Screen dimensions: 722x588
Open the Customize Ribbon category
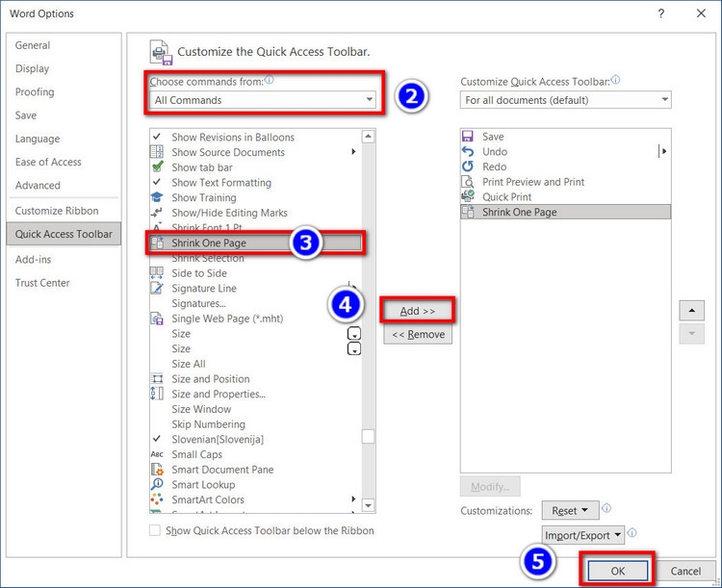(57, 211)
